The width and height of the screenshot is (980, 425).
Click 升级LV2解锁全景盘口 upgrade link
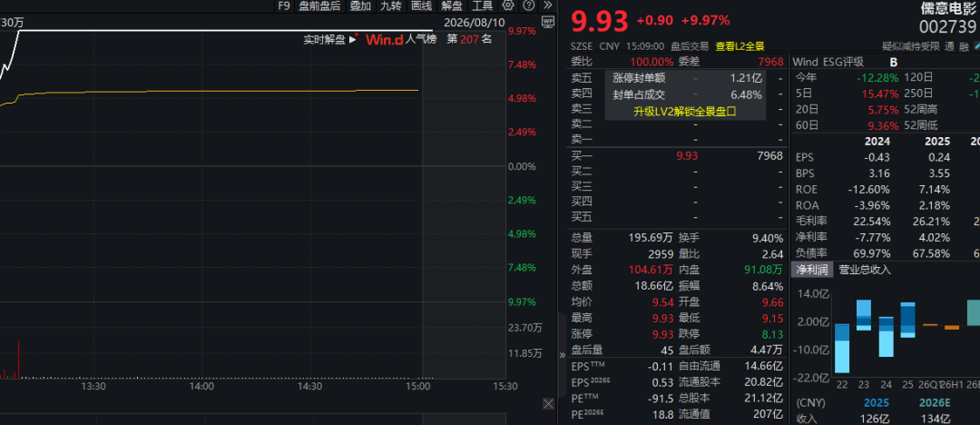coord(685,112)
